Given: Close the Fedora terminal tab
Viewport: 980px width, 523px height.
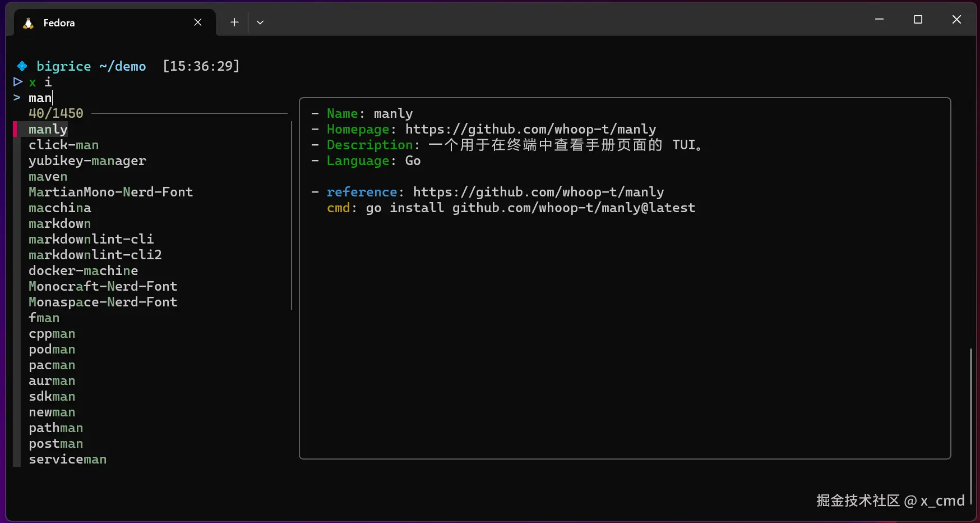Looking at the screenshot, I should (198, 22).
